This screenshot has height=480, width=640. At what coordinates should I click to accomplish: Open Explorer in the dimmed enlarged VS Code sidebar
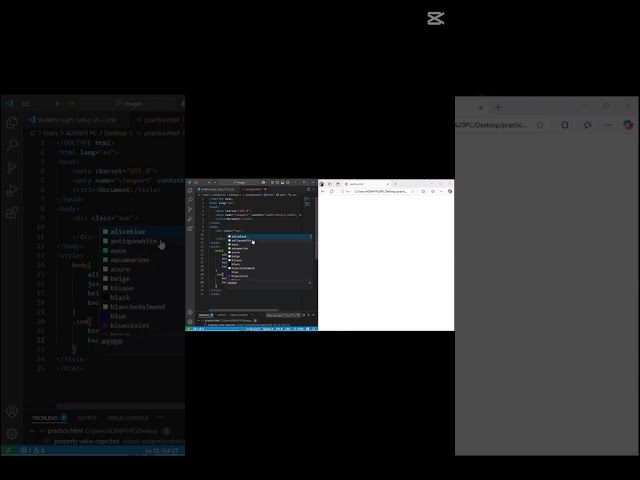click(x=12, y=122)
